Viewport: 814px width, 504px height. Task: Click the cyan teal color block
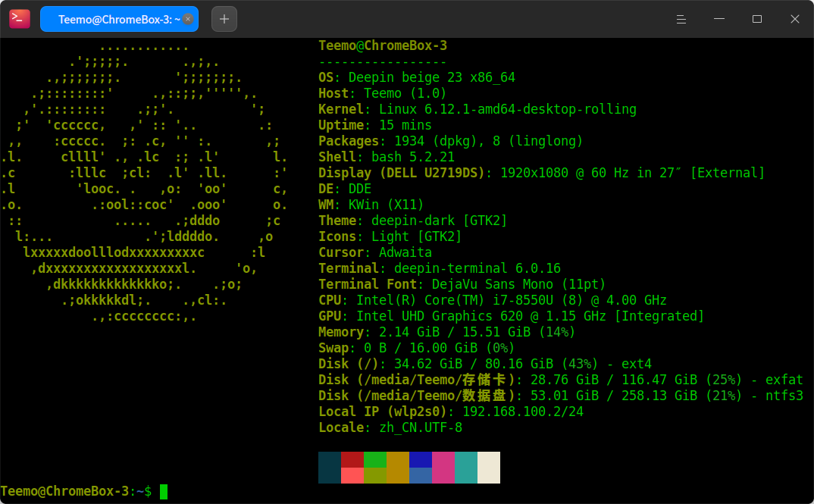click(466, 467)
